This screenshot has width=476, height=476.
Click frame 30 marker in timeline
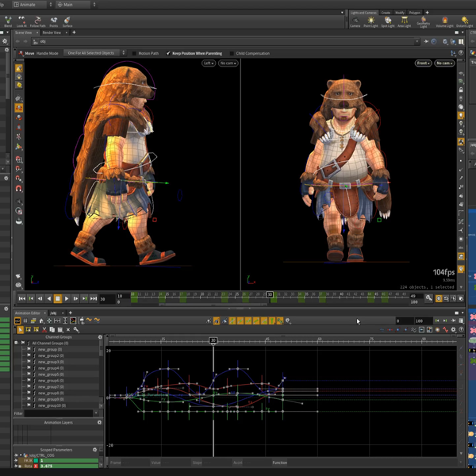(x=270, y=295)
